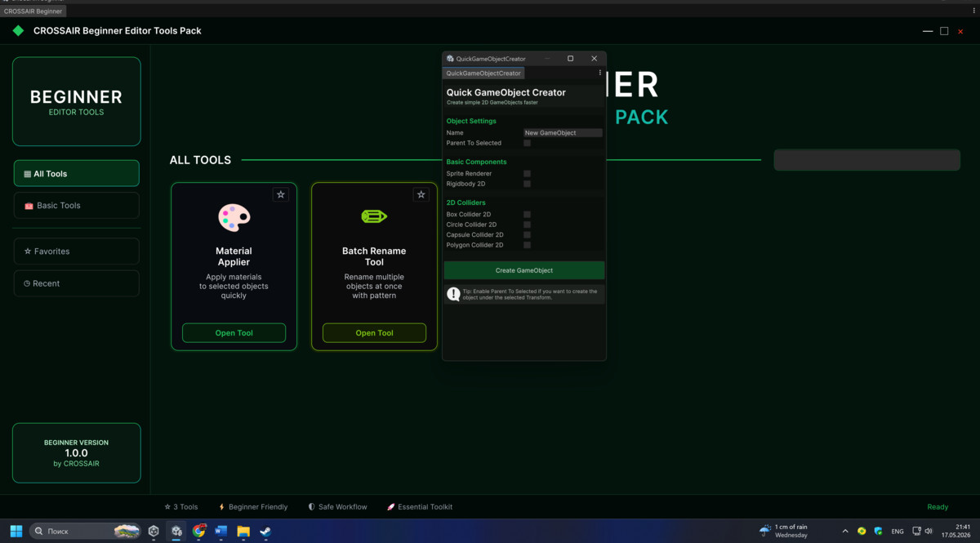Open Unity Hub from the taskbar
980x543 pixels.
click(154, 531)
